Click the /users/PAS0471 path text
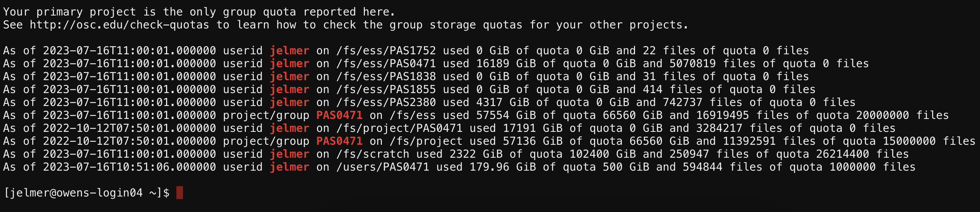The height and width of the screenshot is (212, 980). coord(382,167)
